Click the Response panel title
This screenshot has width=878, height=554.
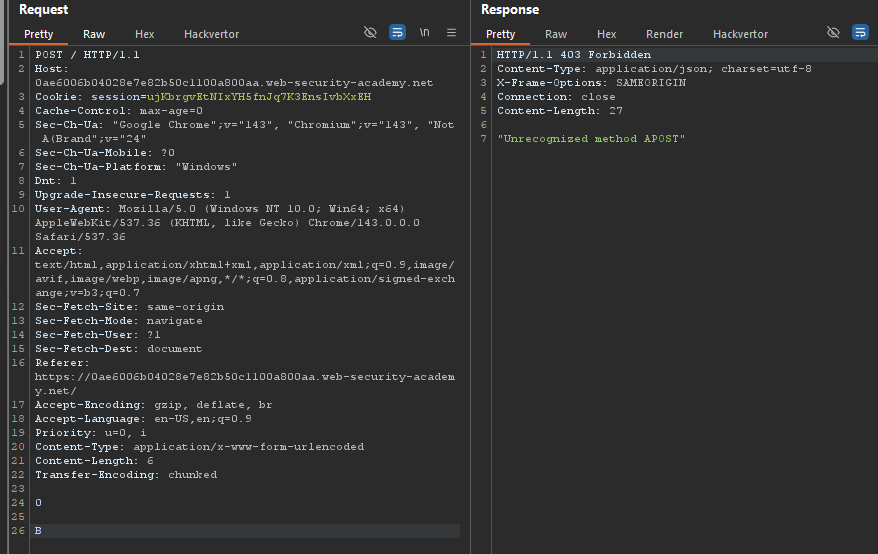pos(510,10)
